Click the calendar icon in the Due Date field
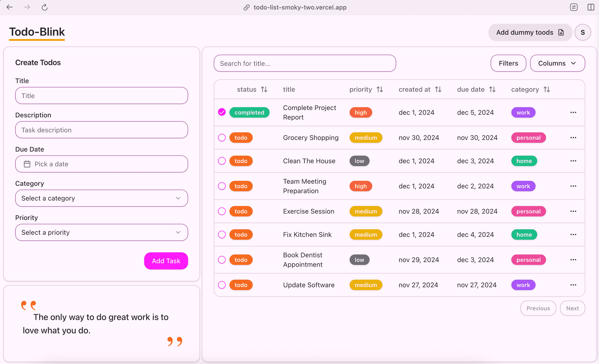The image size is (599, 364). click(27, 164)
